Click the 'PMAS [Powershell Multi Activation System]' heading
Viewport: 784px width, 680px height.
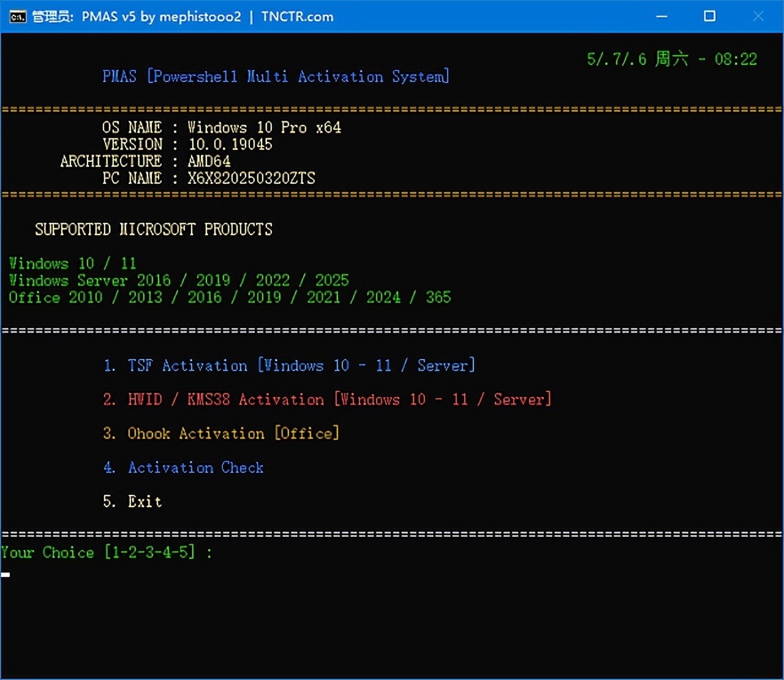276,77
